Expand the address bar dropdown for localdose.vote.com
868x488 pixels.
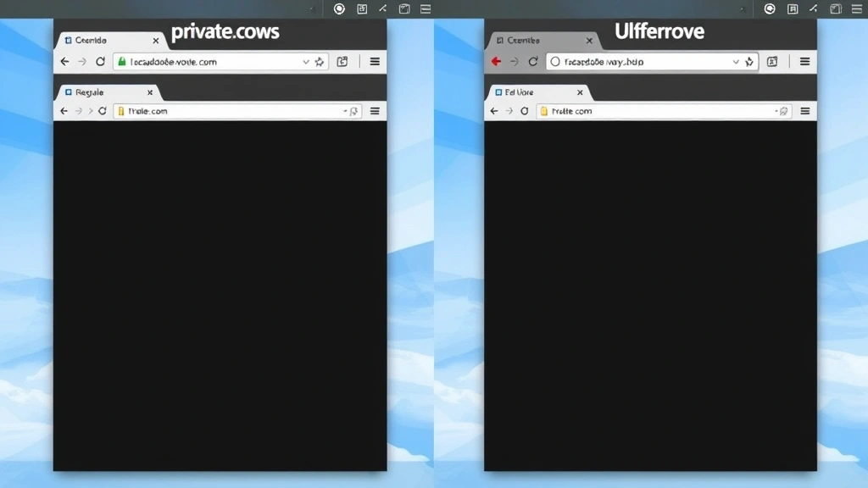(305, 61)
